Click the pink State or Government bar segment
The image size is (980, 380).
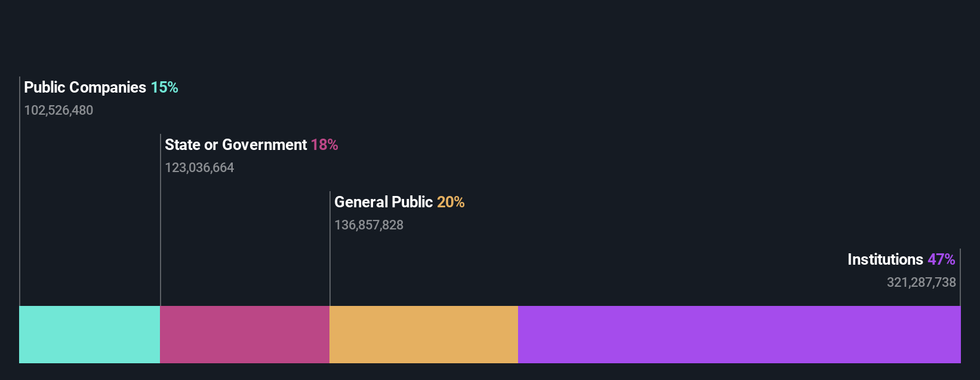pos(245,335)
